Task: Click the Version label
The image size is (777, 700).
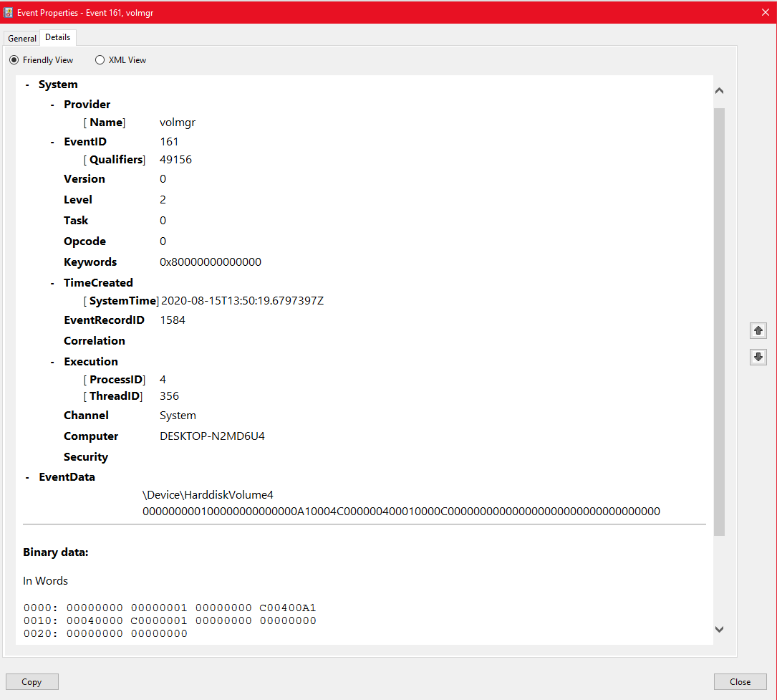Action: tap(85, 179)
